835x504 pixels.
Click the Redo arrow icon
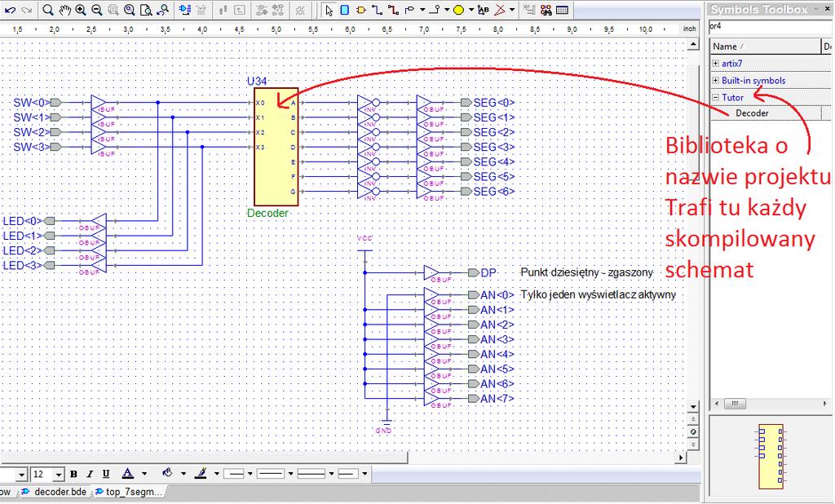[x=26, y=10]
